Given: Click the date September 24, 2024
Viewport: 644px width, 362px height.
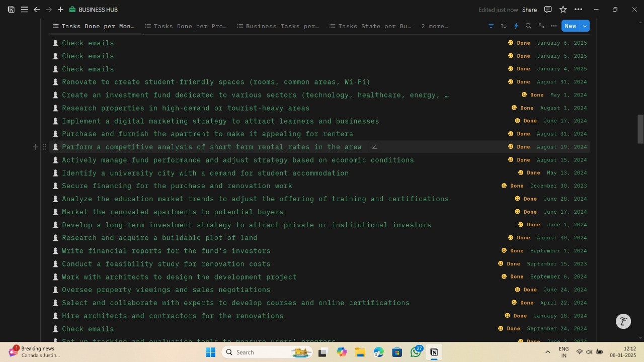Looking at the screenshot, I should coord(556,329).
